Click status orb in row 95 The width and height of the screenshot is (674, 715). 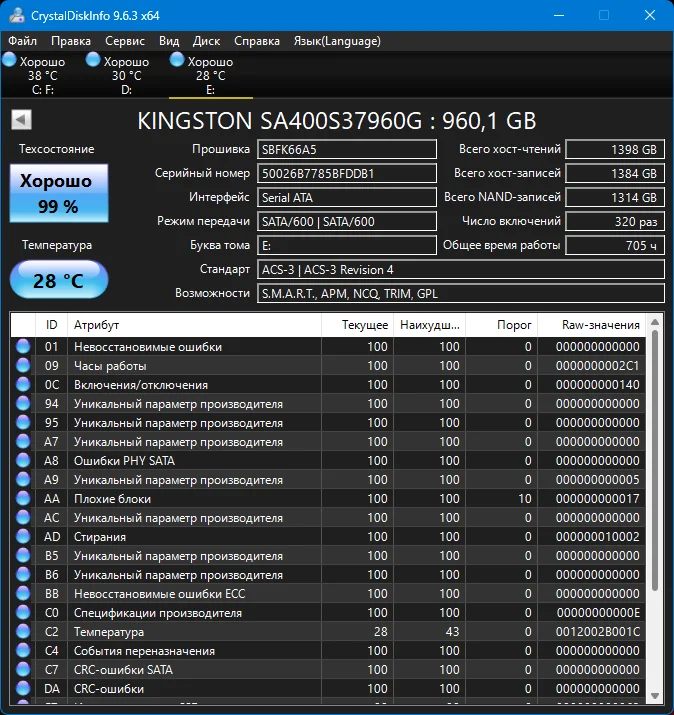23,423
